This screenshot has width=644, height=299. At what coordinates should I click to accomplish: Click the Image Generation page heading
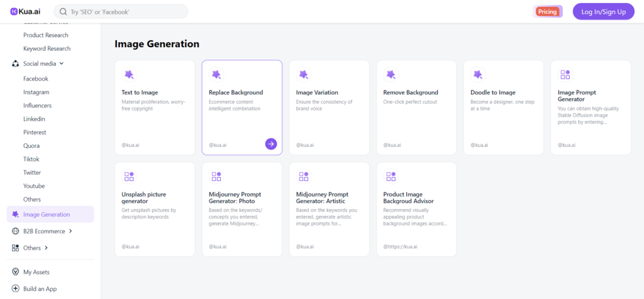[x=157, y=44]
